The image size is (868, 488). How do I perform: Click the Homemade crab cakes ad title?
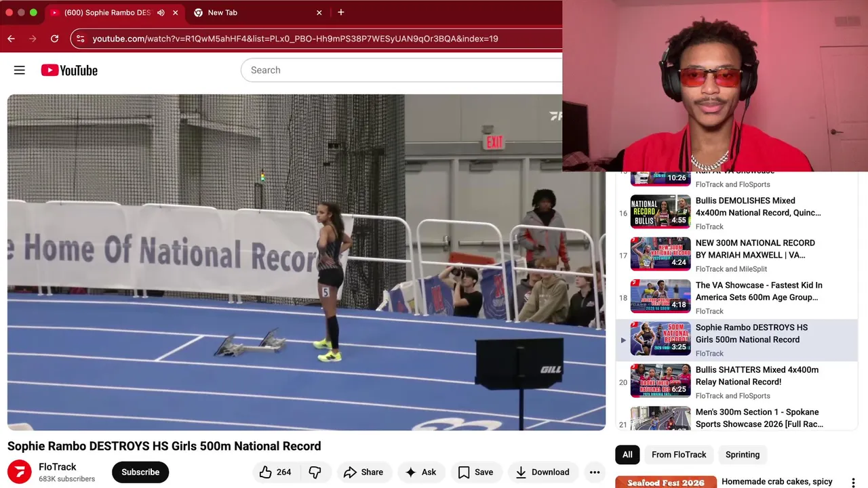click(x=777, y=482)
